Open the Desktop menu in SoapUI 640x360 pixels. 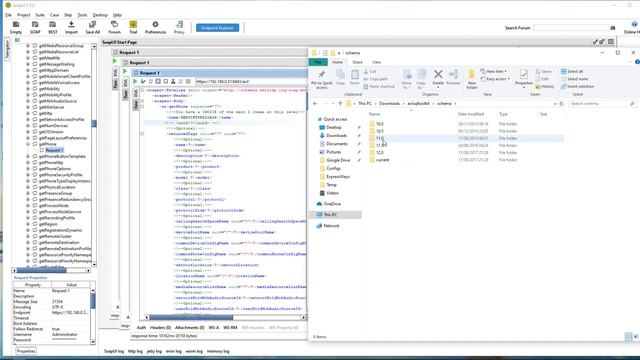click(x=100, y=15)
